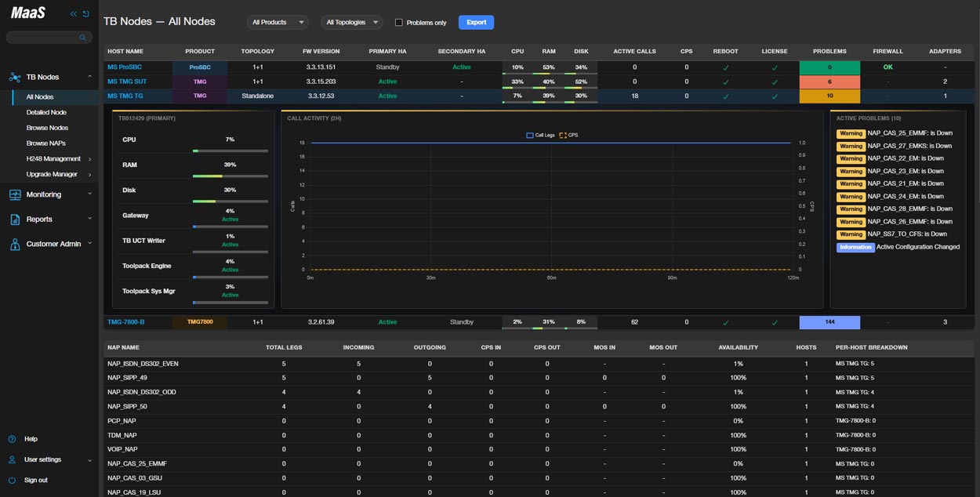Select the NAP_ISDN_DS302_EVEN row name

[x=143, y=364]
